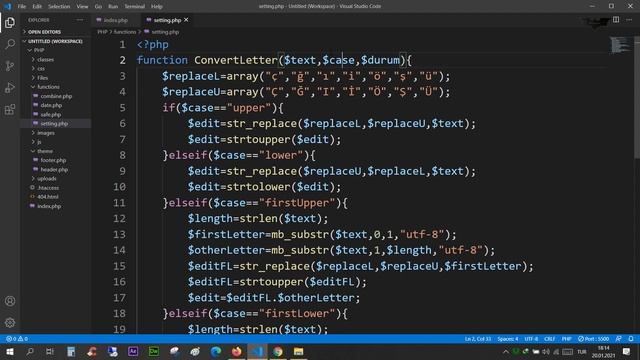Image resolution: width=640 pixels, height=360 pixels.
Task: Open editor more actions ellipsis
Action: click(629, 20)
